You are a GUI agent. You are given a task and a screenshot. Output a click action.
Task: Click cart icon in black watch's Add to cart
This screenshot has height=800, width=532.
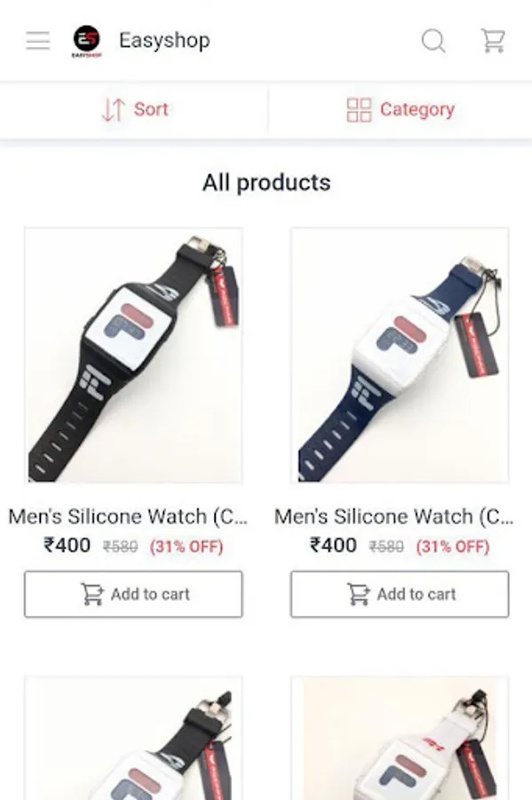click(x=92, y=594)
